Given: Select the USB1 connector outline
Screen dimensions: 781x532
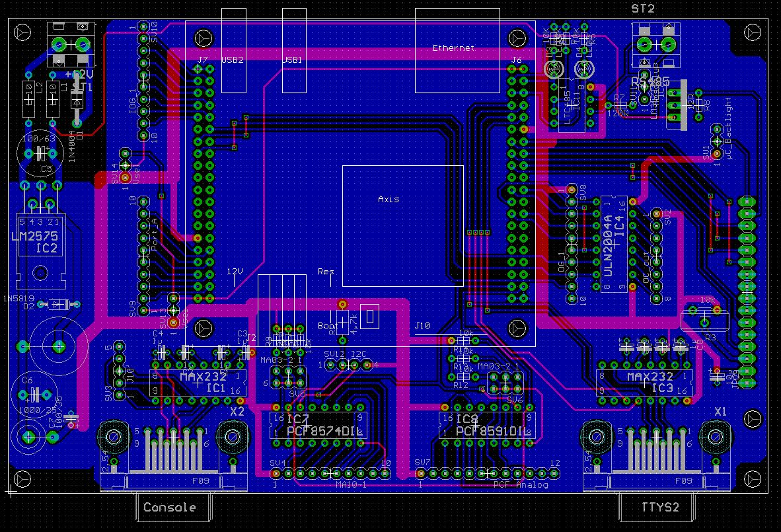Looking at the screenshot, I should (295, 50).
